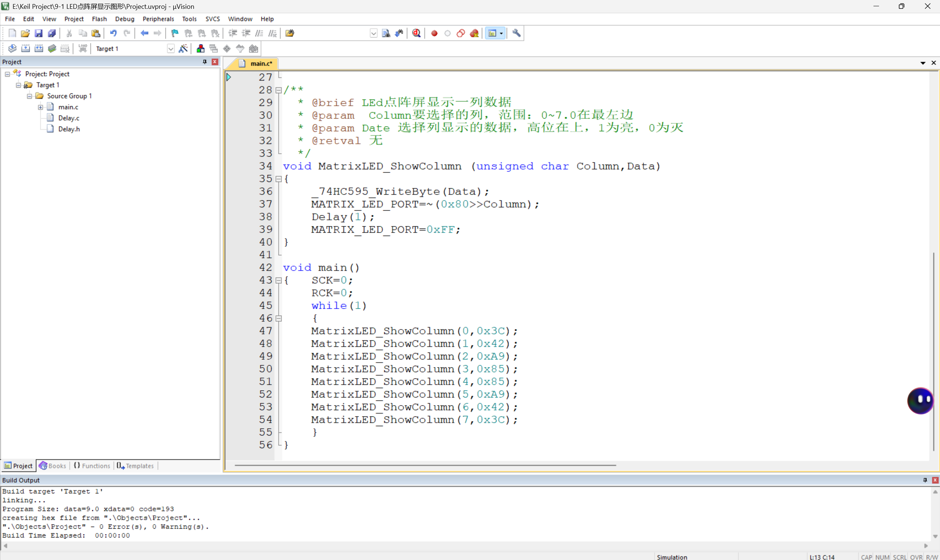The width and height of the screenshot is (940, 560).
Task: Click the Save all files icon
Action: (52, 33)
